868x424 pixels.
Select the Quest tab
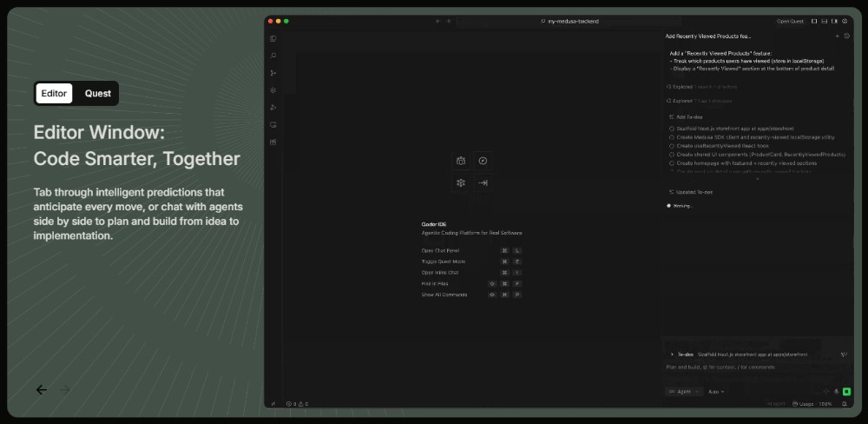click(x=98, y=94)
